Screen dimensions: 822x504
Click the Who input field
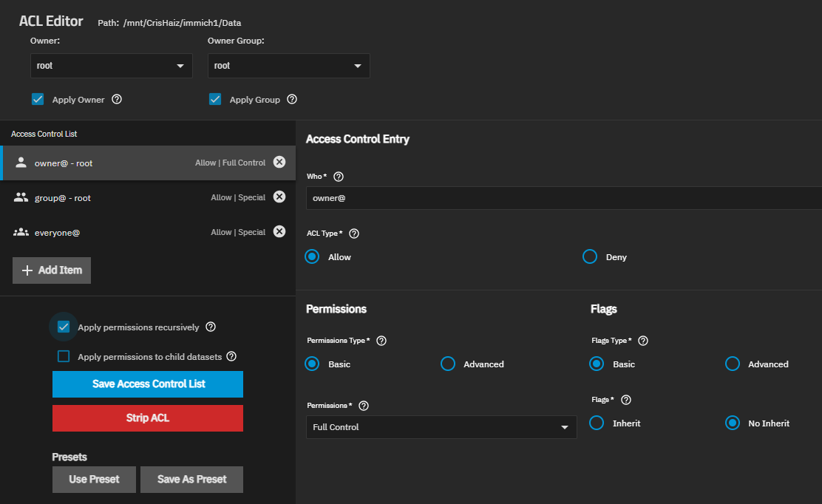click(562, 198)
